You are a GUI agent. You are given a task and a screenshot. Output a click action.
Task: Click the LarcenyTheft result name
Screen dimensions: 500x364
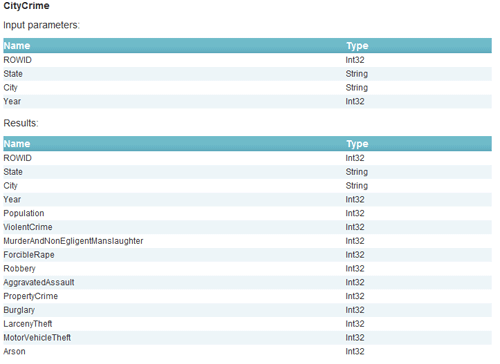coord(28,324)
